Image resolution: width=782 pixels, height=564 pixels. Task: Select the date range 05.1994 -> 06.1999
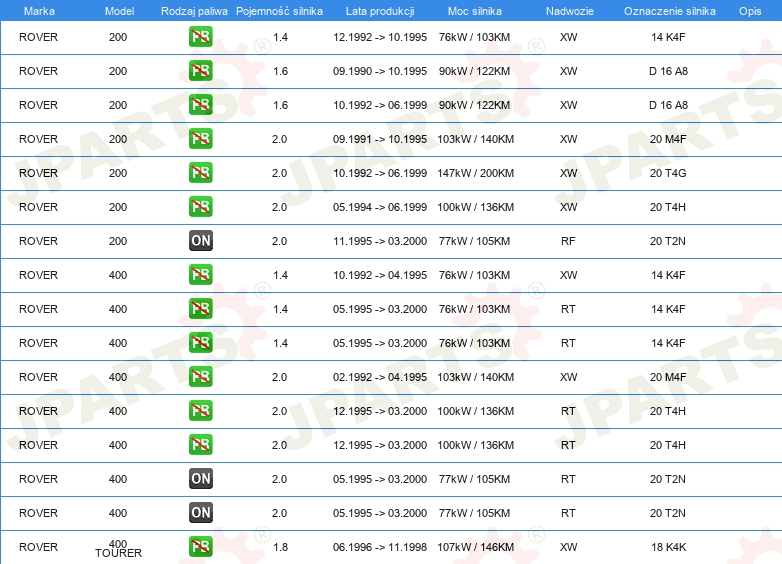(x=380, y=207)
